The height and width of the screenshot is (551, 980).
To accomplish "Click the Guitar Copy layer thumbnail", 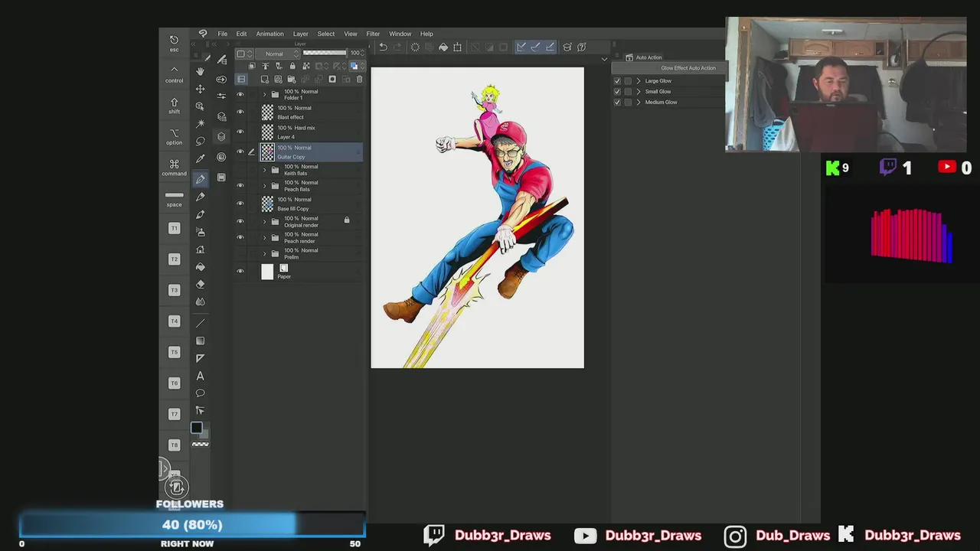I will (267, 152).
